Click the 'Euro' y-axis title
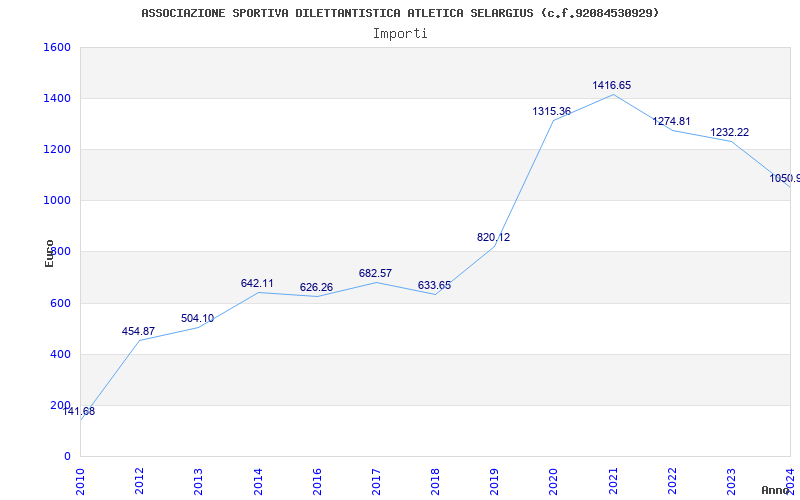This screenshot has height=500, width=800. [49, 253]
